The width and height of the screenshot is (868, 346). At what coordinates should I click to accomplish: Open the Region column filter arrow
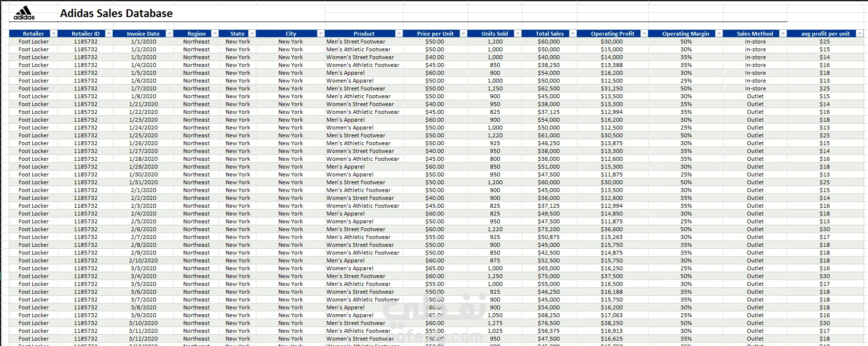click(215, 34)
